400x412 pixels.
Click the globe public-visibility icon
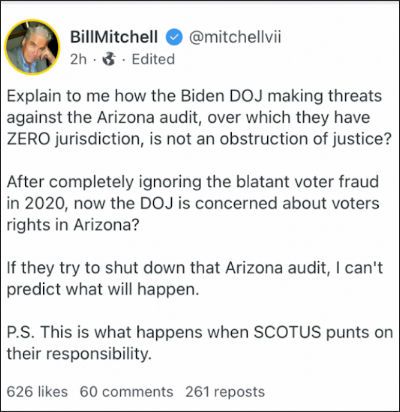(x=109, y=59)
